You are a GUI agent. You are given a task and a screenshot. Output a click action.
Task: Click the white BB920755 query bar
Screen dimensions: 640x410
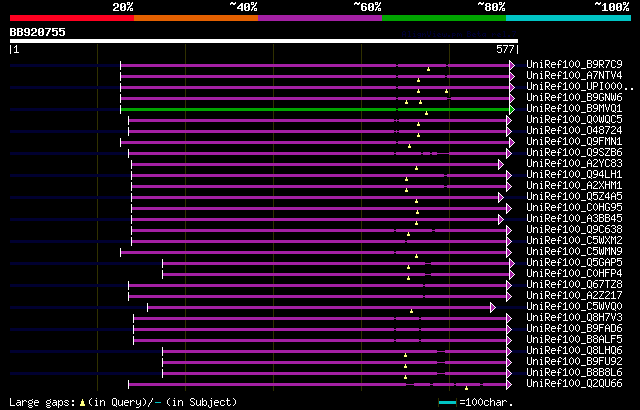click(264, 41)
